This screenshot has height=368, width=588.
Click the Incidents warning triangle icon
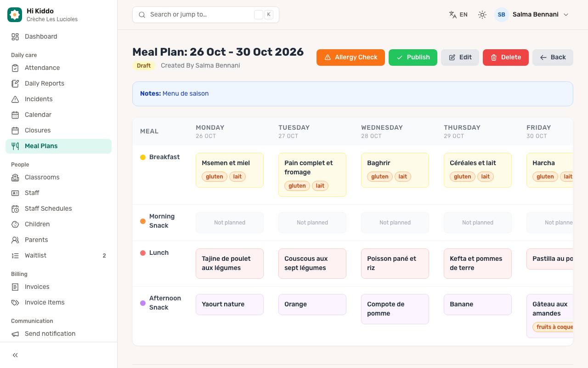point(15,99)
